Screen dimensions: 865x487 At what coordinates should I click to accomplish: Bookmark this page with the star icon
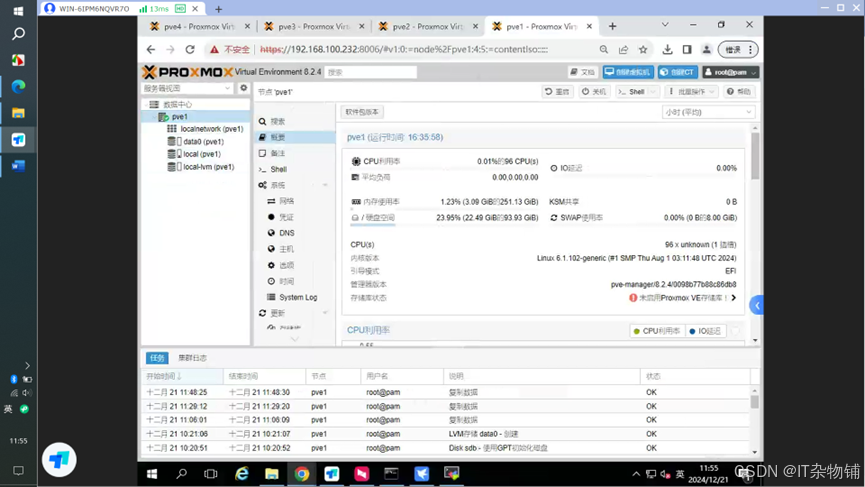coord(643,50)
